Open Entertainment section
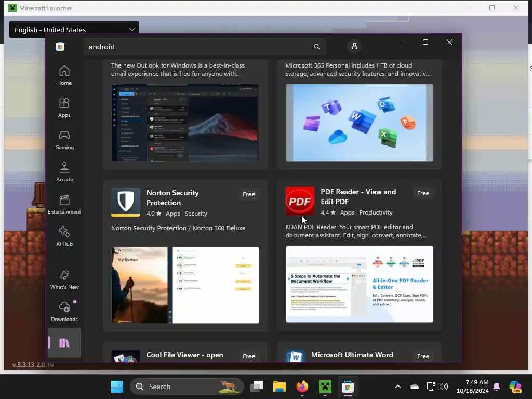This screenshot has height=399, width=532. [64, 204]
